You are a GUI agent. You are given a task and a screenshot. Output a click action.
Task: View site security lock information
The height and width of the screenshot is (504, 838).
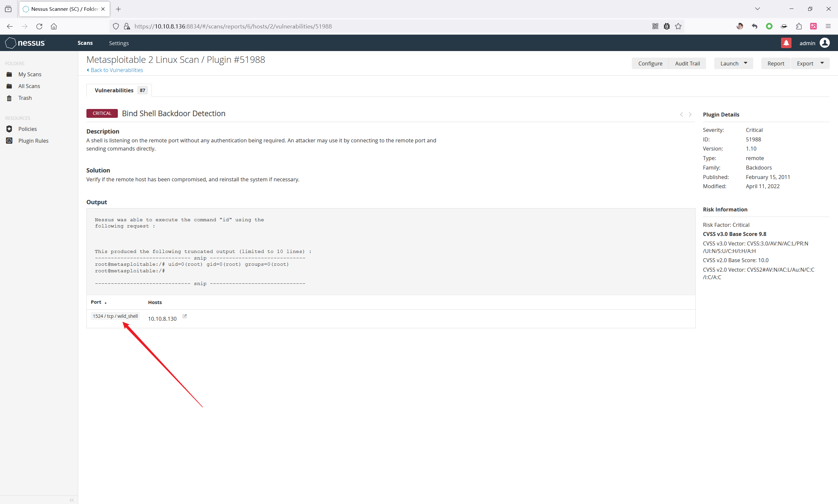click(127, 26)
